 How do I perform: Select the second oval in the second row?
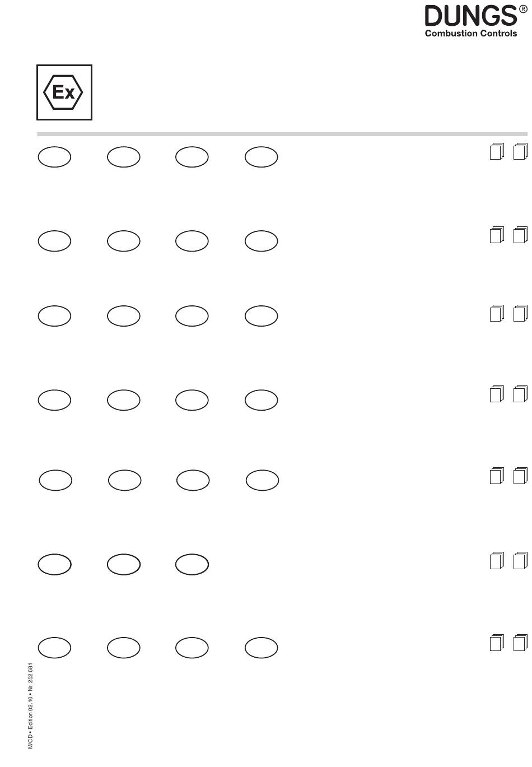tap(123, 241)
